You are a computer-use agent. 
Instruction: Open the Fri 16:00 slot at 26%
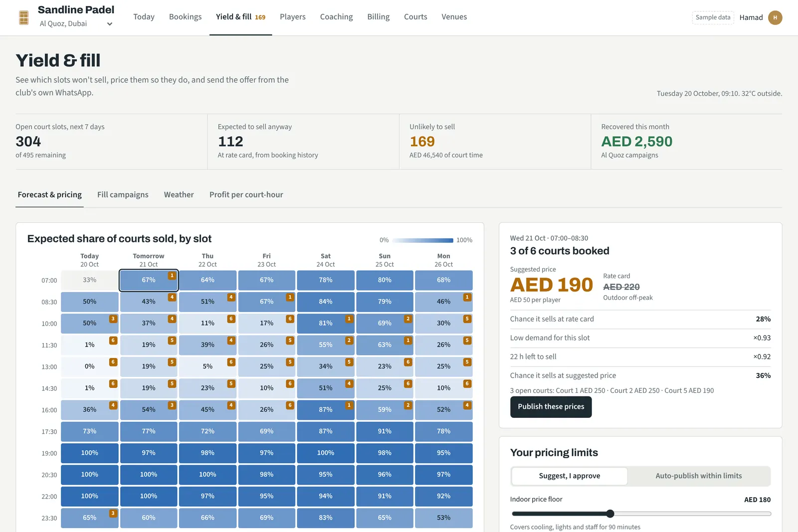[x=266, y=410]
